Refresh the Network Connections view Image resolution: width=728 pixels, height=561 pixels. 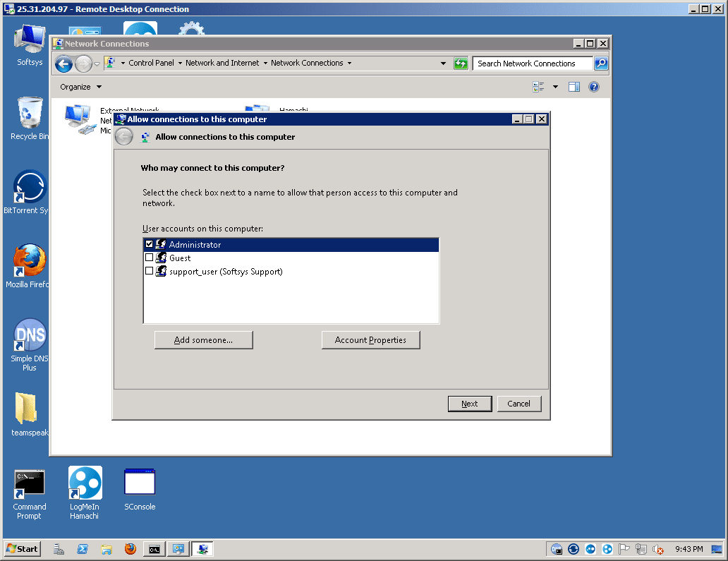[461, 64]
